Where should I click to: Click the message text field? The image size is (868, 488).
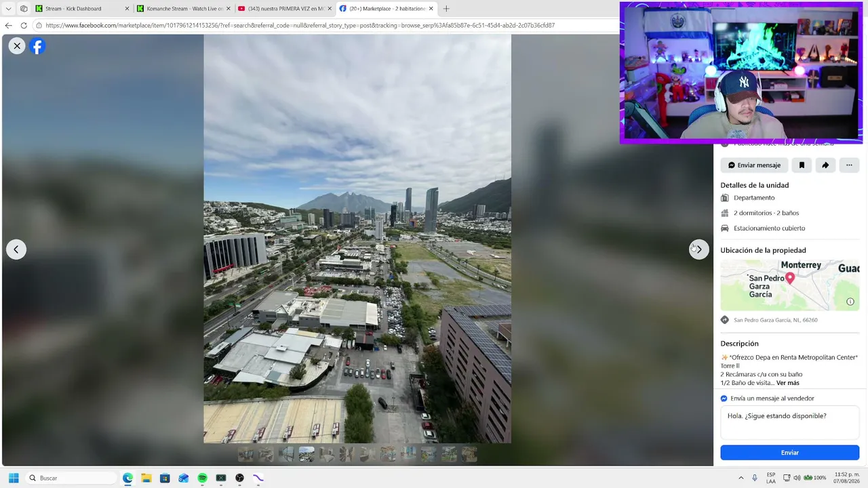[789, 423]
